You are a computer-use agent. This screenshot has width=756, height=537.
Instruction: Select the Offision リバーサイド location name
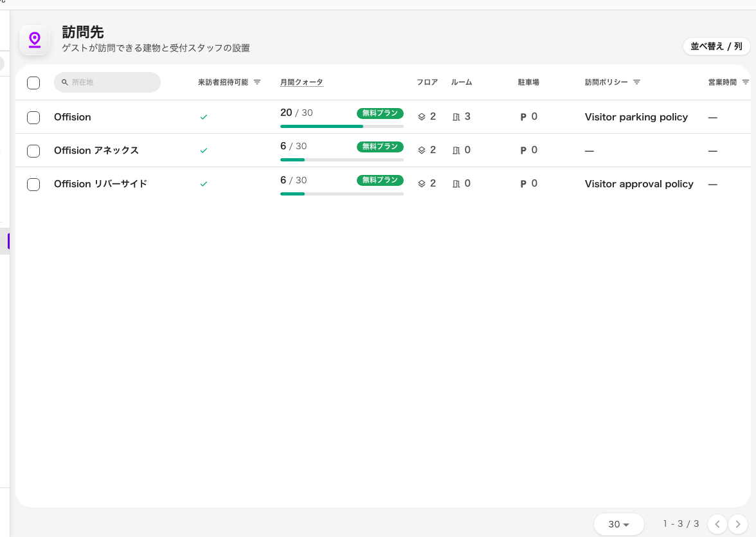pyautogui.click(x=100, y=184)
